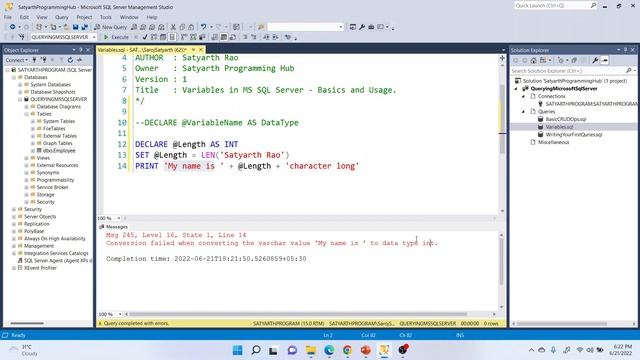Select BasicCRUDOps.sql in Solution Explorer
Screen dimensions: 640x360
pos(565,119)
